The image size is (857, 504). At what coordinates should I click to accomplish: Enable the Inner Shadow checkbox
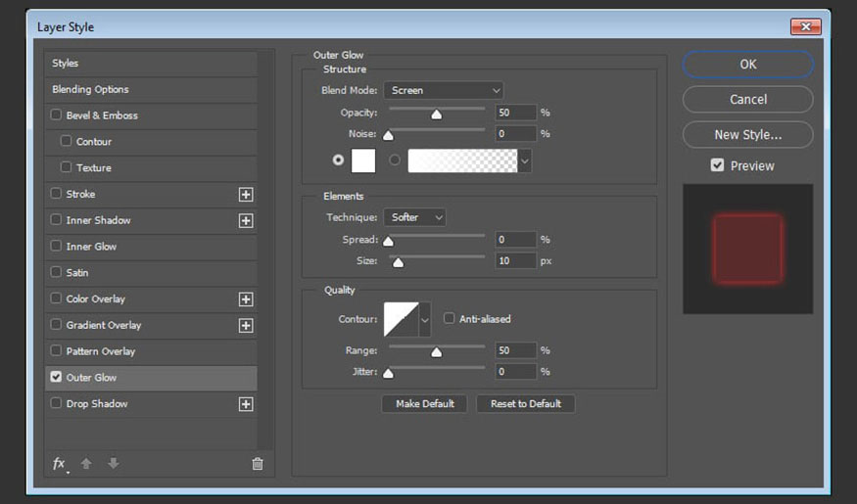click(56, 219)
